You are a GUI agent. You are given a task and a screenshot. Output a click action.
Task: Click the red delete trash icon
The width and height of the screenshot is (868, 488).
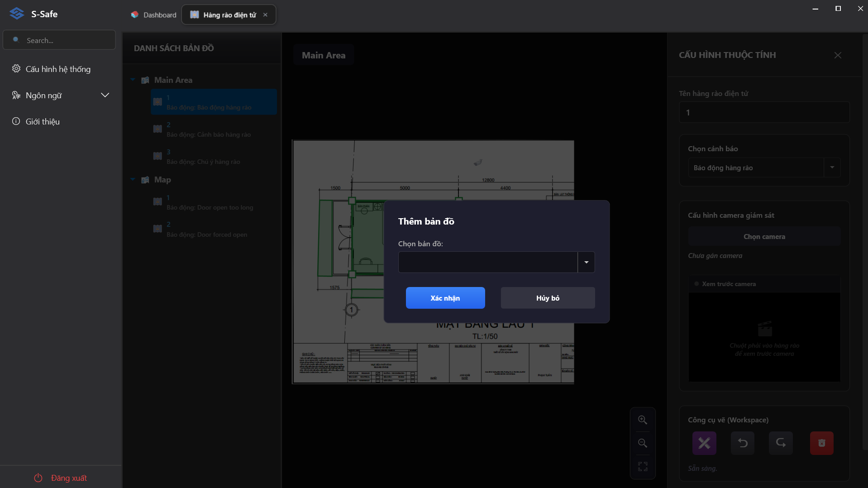click(x=821, y=443)
